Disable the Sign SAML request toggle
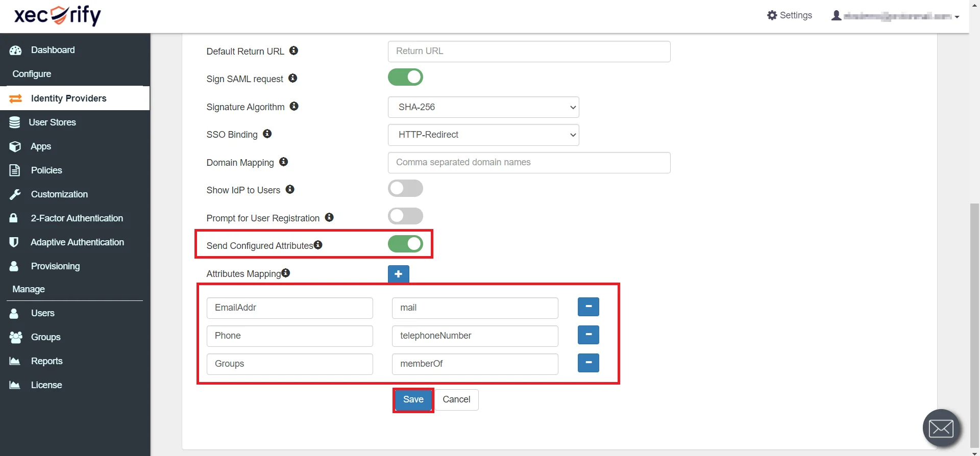The width and height of the screenshot is (980, 456). click(405, 78)
